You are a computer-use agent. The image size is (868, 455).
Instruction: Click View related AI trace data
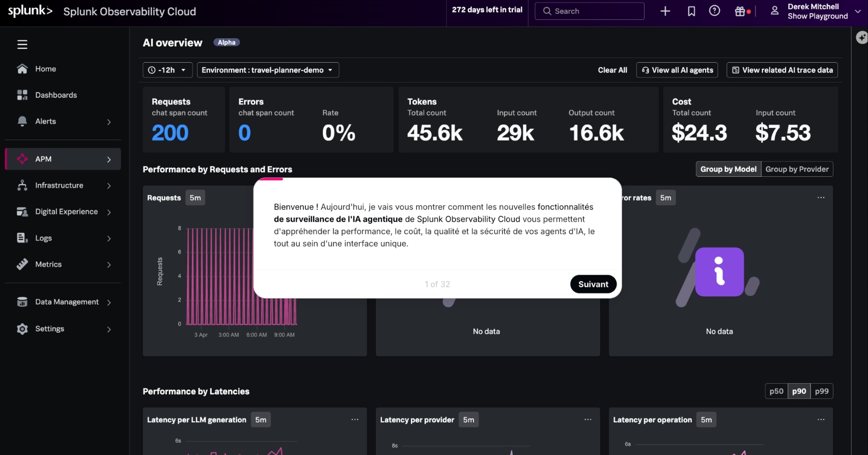tap(782, 70)
